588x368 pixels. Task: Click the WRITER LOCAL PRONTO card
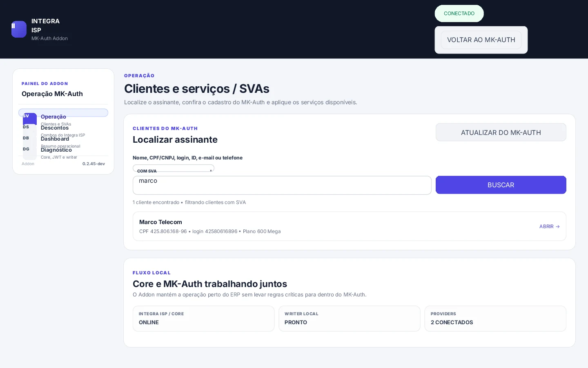pos(350,319)
